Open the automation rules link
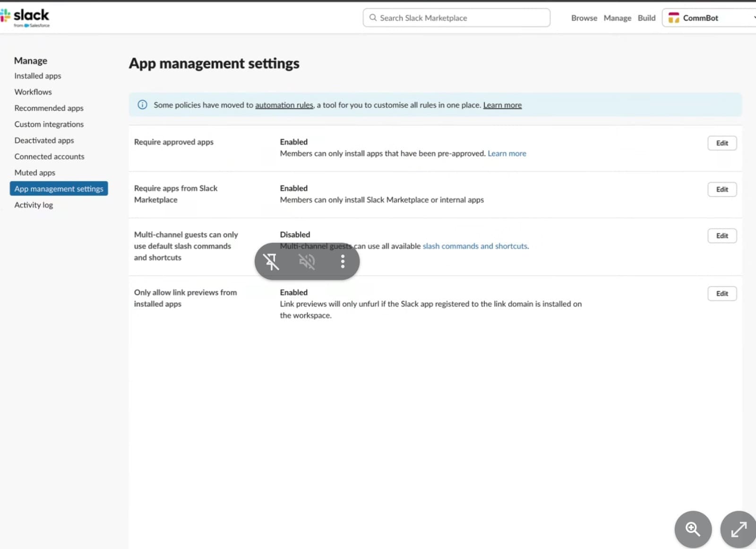Screen dimensions: 756x549 tap(284, 105)
